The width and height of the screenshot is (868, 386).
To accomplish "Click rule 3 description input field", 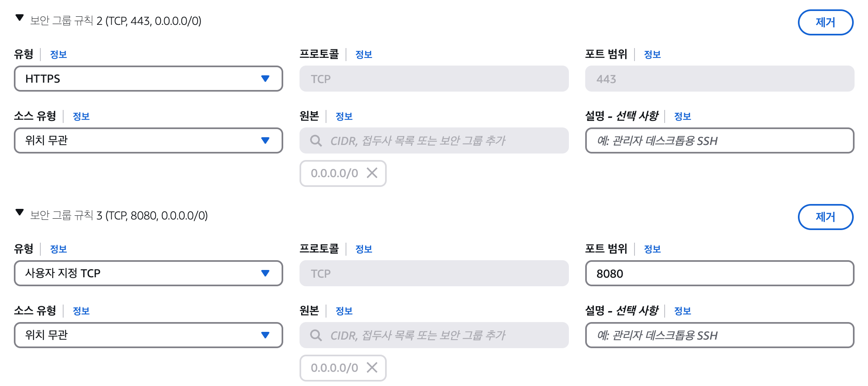I will pos(719,335).
